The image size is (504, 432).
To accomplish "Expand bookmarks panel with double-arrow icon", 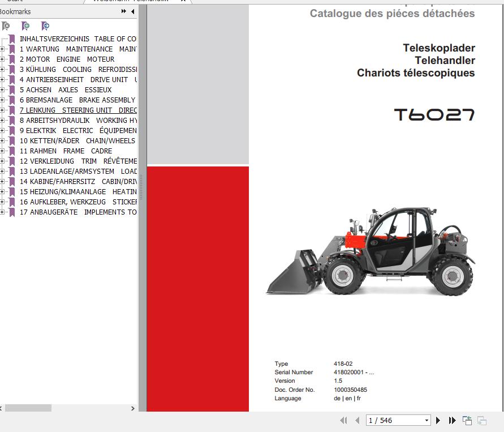I will coord(124,11).
